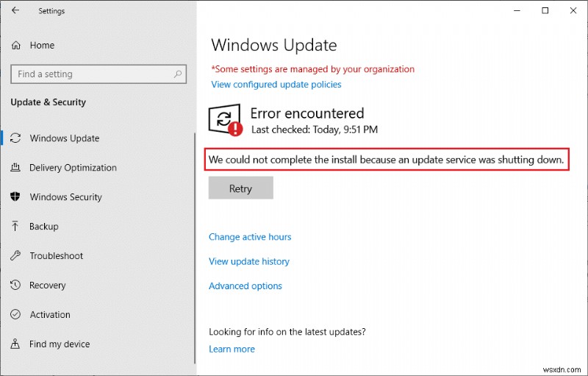The image size is (588, 376).
Task: Open Change active hours link
Action: (250, 237)
